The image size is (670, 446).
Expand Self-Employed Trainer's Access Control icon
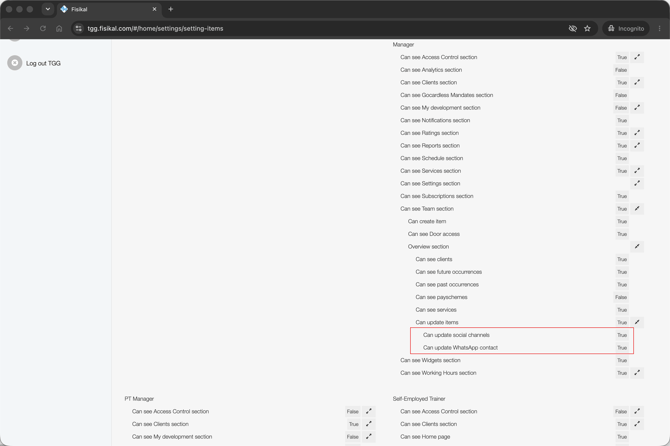point(637,411)
